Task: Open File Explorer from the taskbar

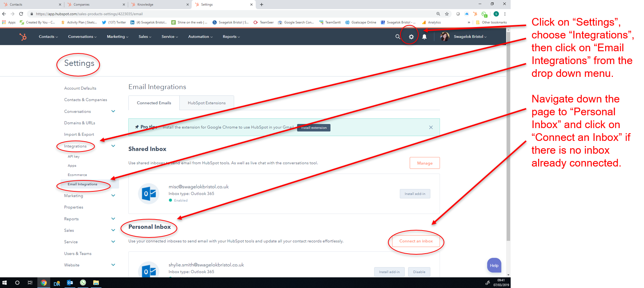Action: coord(96,283)
